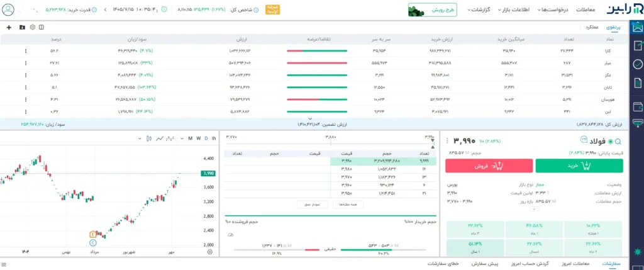Open the wallet icon in the sidebar

pos(638,106)
